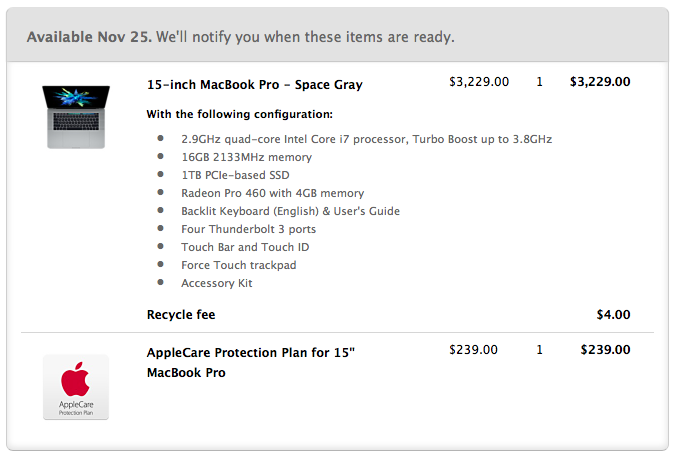677x457 pixels.
Task: Select the Touch Bar and Touch ID line
Action: click(x=245, y=247)
